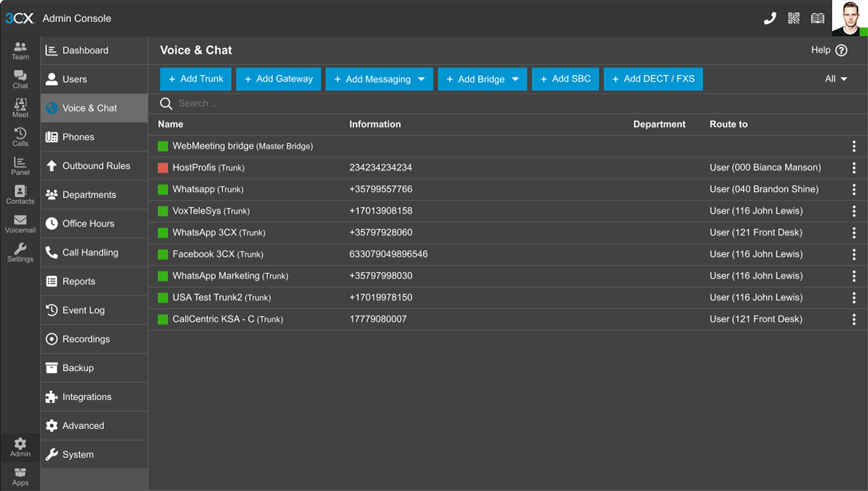Open the All filter dropdown

click(836, 79)
